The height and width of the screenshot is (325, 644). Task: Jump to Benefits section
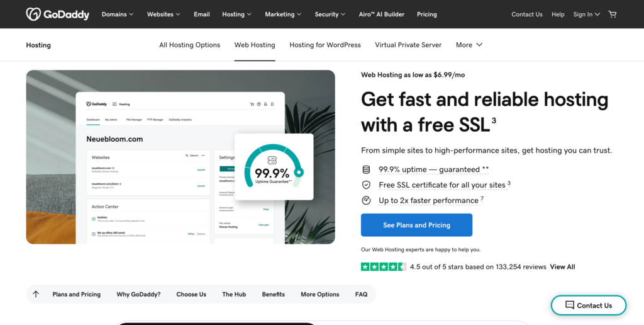tap(273, 294)
